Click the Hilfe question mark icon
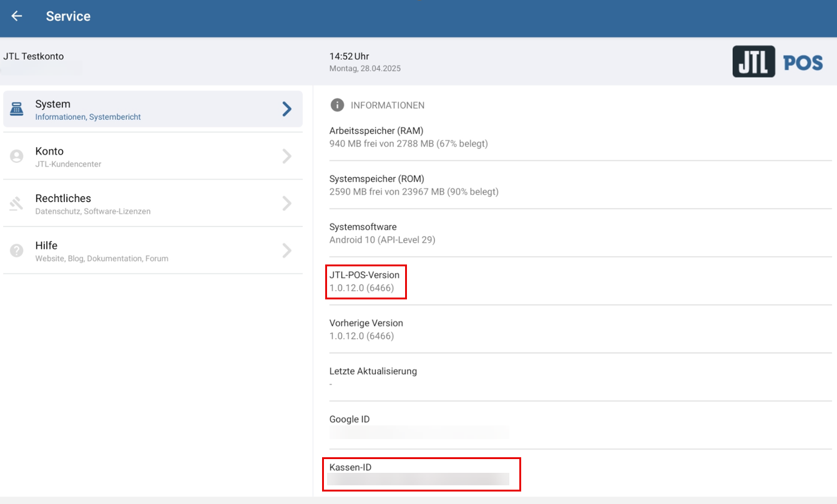Screen dimensions: 837x504 (17, 251)
